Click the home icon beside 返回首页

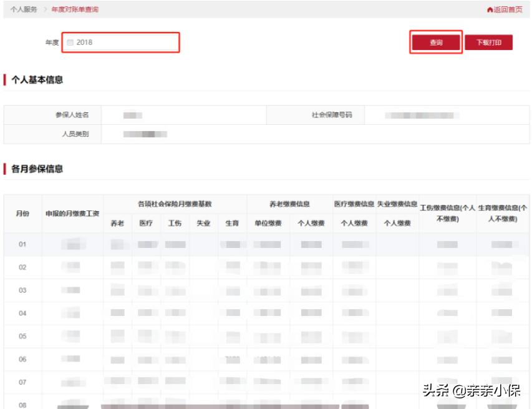[490, 10]
